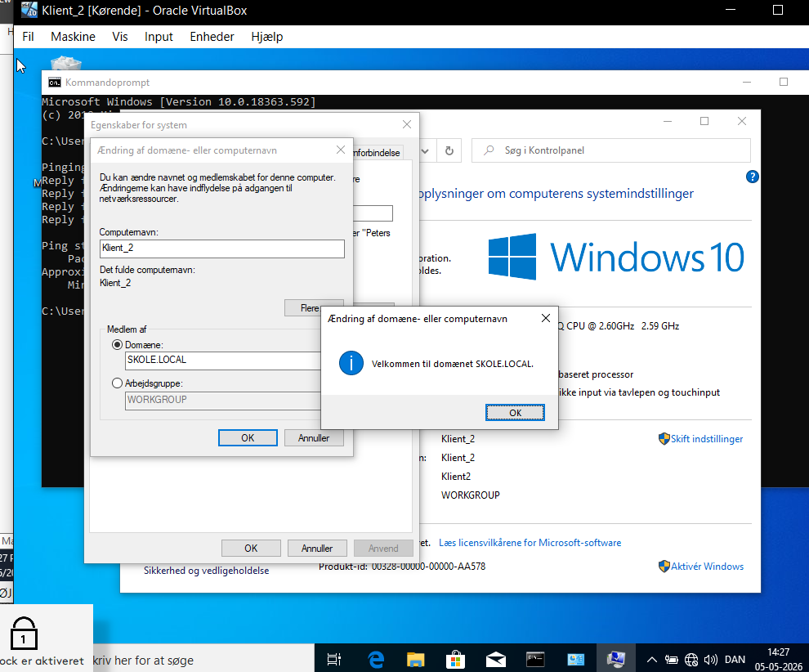Viewport: 809px width, 672px height.
Task: Click the refresh icon in Control Panel address bar
Action: (449, 150)
